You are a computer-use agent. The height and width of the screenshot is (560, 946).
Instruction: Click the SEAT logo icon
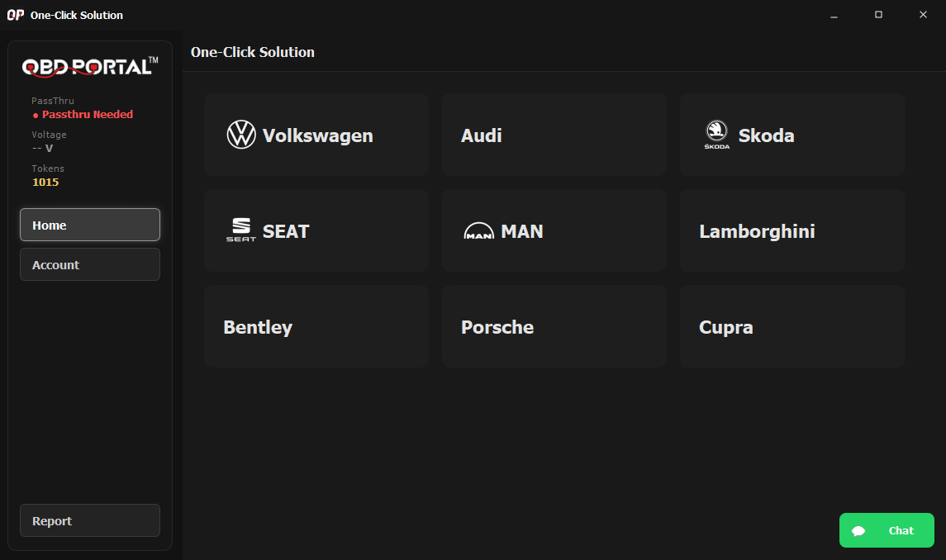click(x=241, y=230)
